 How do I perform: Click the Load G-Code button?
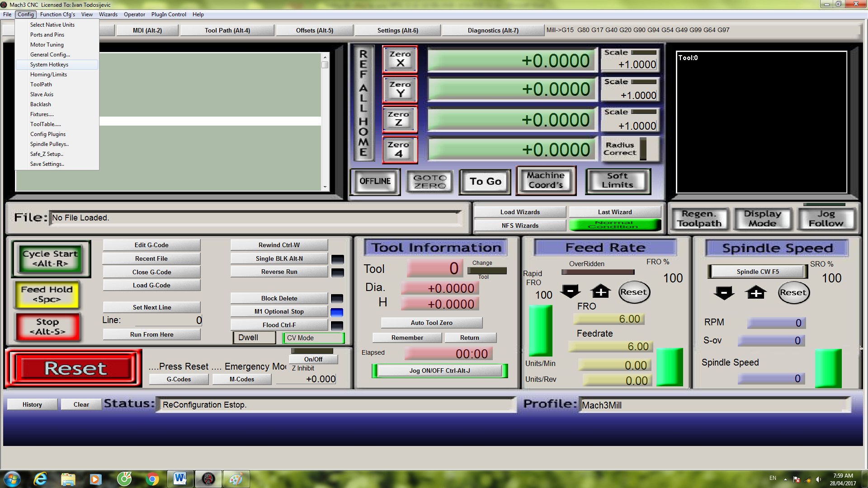[x=151, y=285]
